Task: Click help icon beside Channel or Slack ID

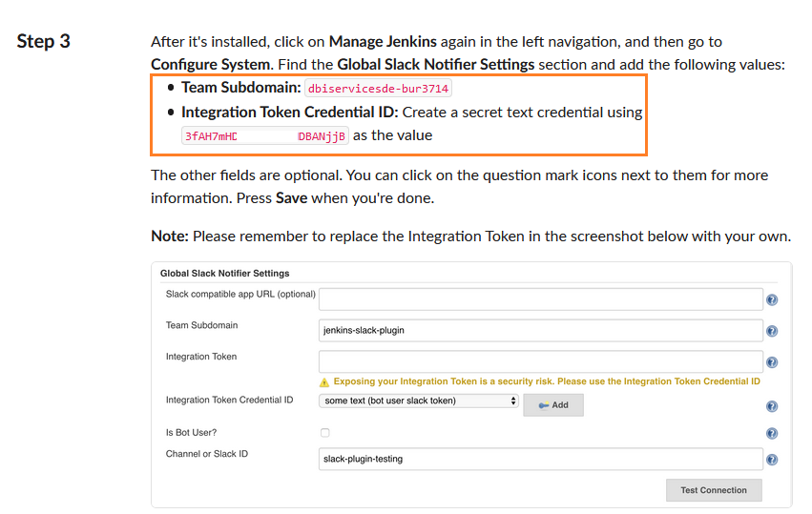Action: 772,460
